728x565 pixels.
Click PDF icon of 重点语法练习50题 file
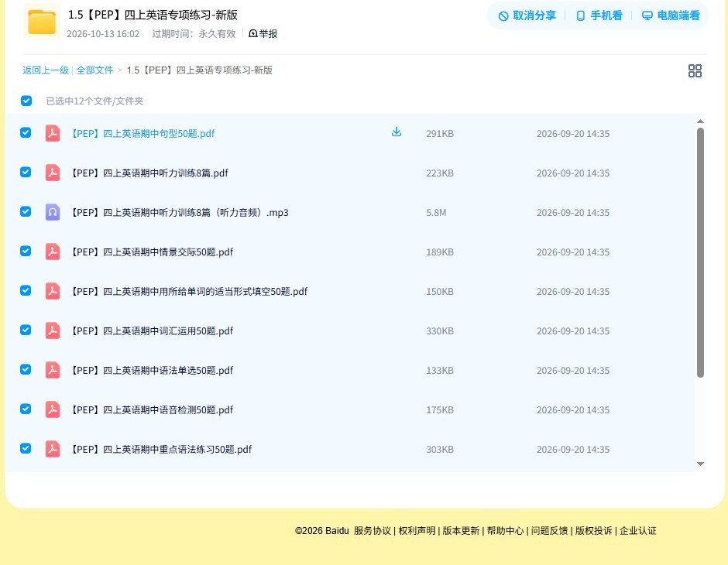(x=53, y=449)
